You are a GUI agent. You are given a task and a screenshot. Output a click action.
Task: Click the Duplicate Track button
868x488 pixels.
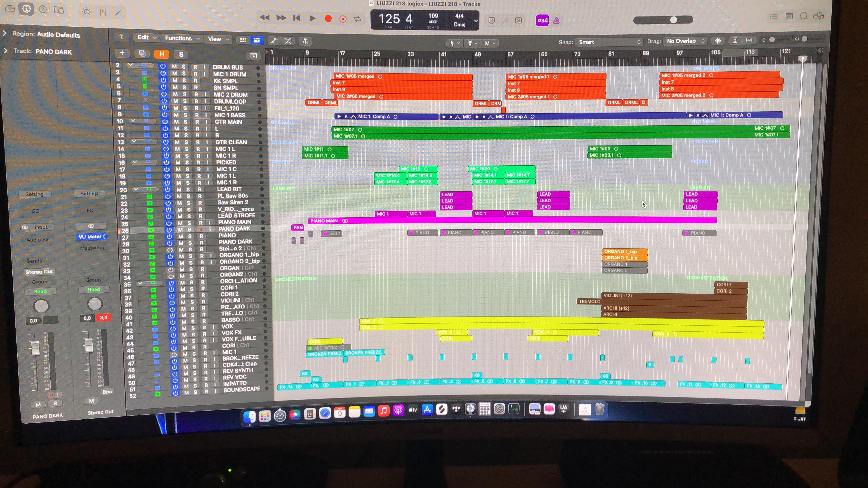click(x=142, y=54)
